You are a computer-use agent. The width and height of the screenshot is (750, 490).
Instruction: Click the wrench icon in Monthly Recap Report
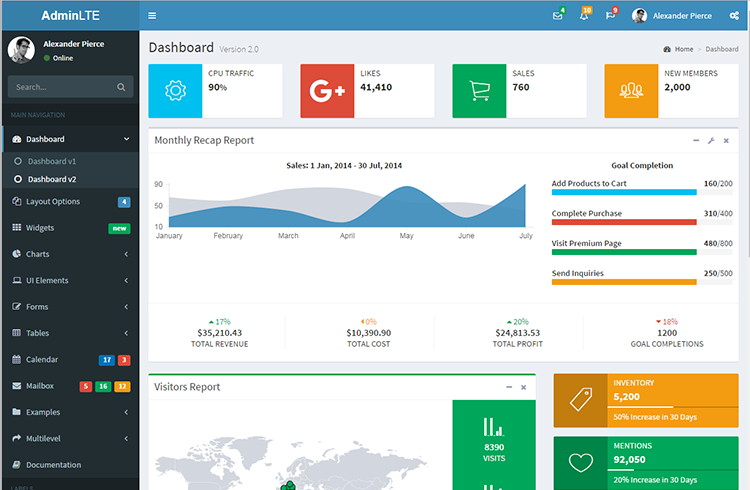(x=710, y=141)
